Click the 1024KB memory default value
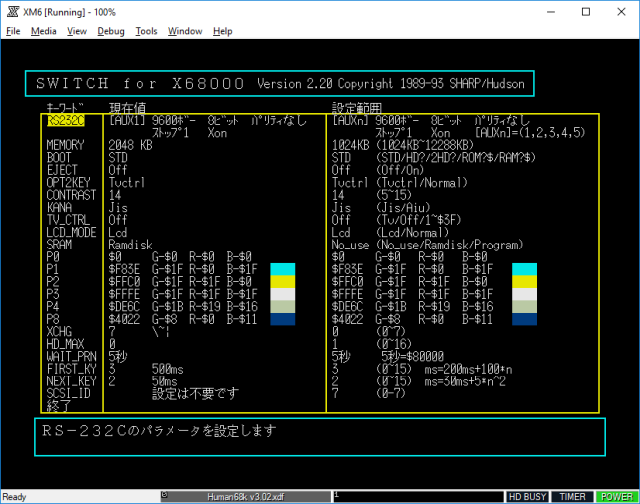The image size is (640, 504). click(x=350, y=145)
